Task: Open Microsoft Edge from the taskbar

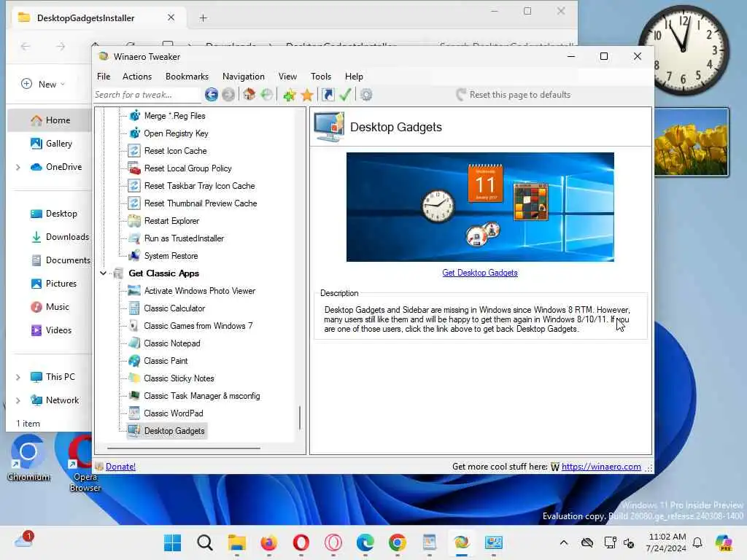Action: point(365,542)
